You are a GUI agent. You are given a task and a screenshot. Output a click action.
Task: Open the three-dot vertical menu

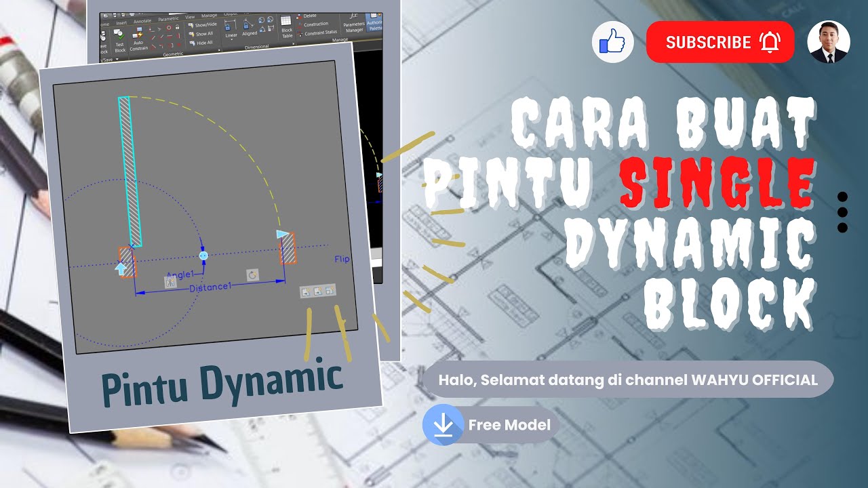[x=842, y=212]
